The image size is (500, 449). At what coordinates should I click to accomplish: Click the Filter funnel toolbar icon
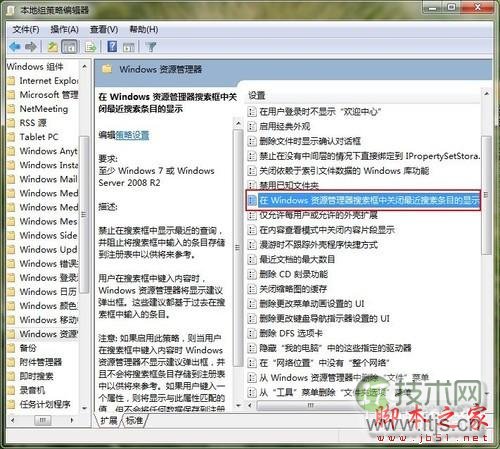pyautogui.click(x=151, y=47)
